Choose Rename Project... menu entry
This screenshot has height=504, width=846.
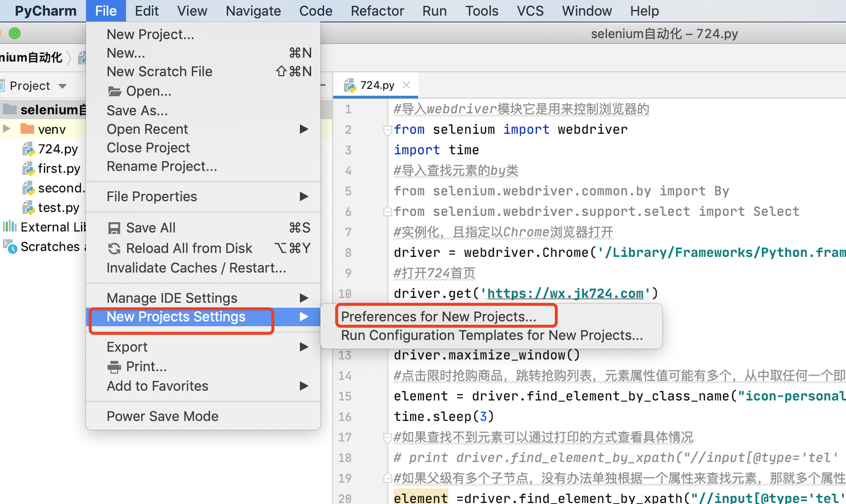coord(203,167)
